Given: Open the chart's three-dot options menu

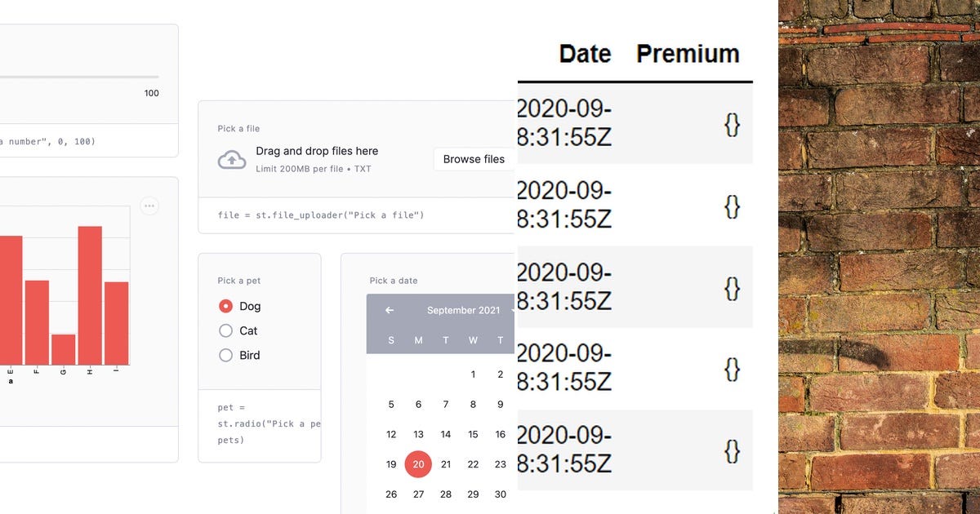Looking at the screenshot, I should tap(149, 206).
